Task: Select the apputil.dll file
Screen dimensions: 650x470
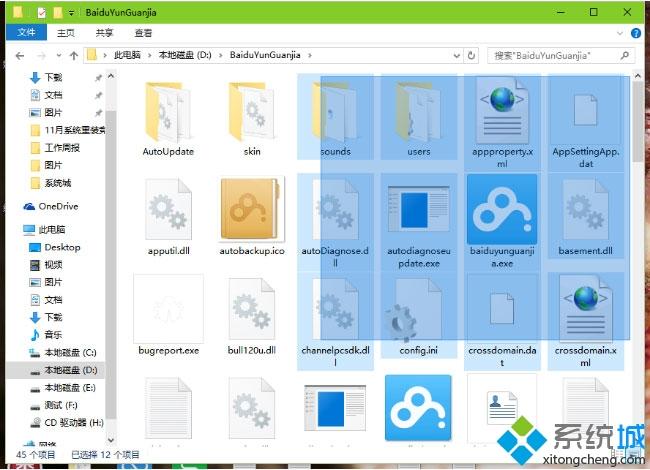Action: click(x=168, y=217)
